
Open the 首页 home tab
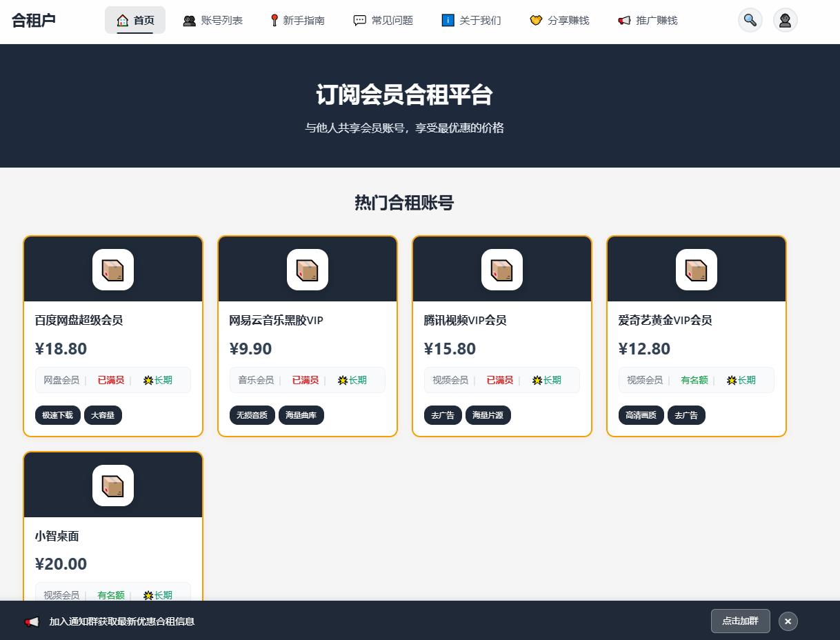(x=135, y=20)
